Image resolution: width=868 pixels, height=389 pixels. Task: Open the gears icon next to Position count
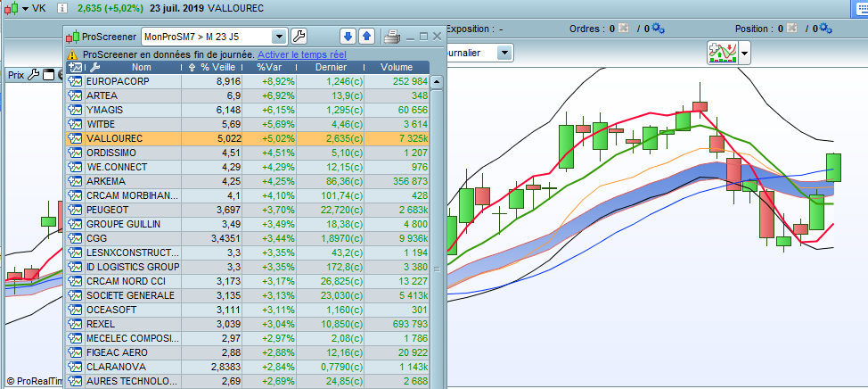point(825,28)
